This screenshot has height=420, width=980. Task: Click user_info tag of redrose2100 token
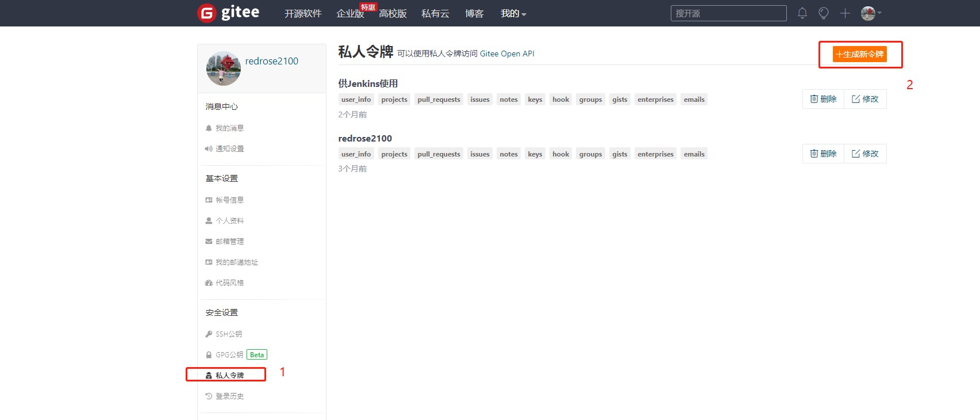point(356,154)
